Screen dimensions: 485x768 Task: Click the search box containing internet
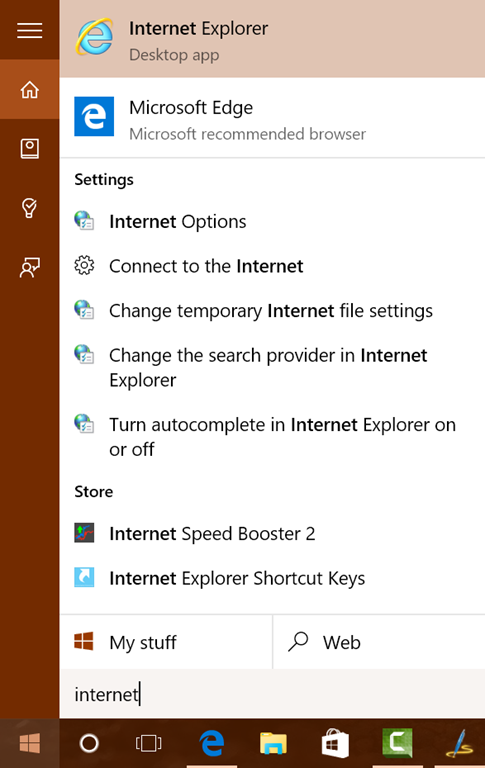click(x=272, y=694)
